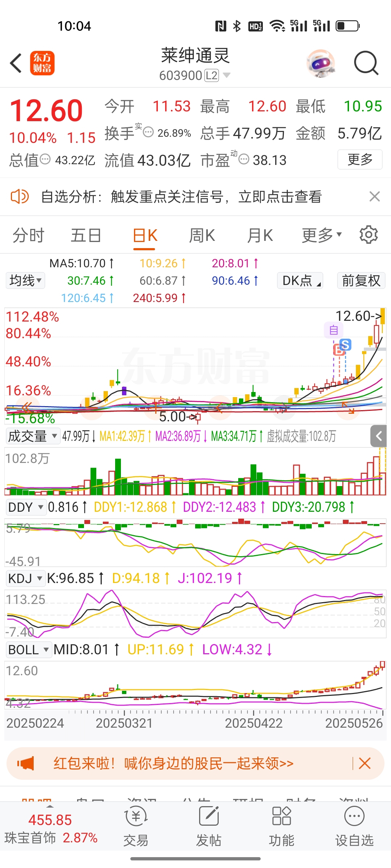Open chart settings gear
Screen dimensions: 391x868
point(369,235)
